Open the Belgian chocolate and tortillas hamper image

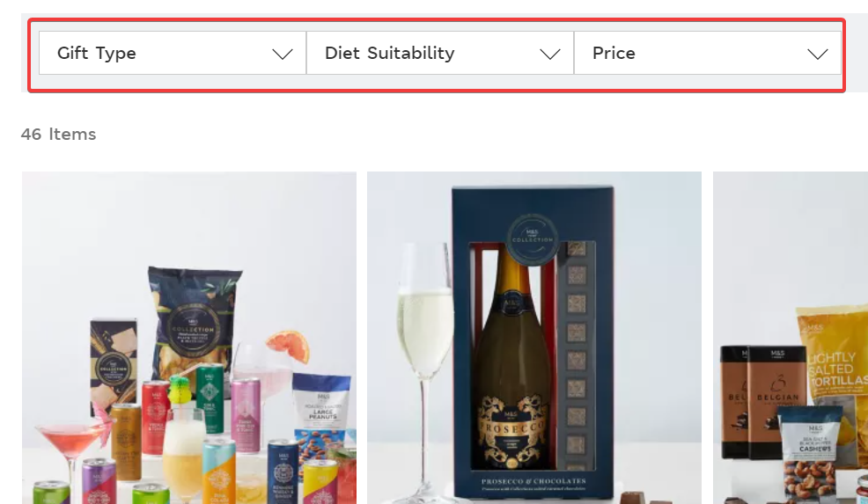(x=791, y=338)
